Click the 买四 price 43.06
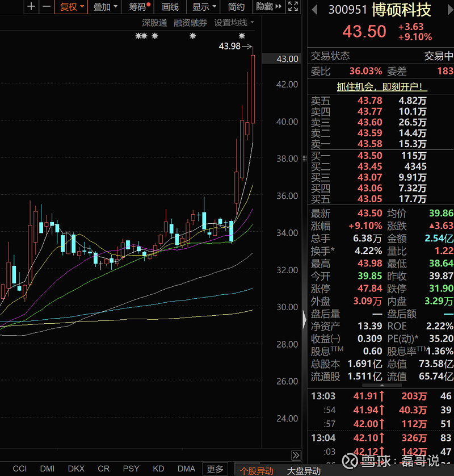The width and height of the screenshot is (454, 476). [x=369, y=188]
